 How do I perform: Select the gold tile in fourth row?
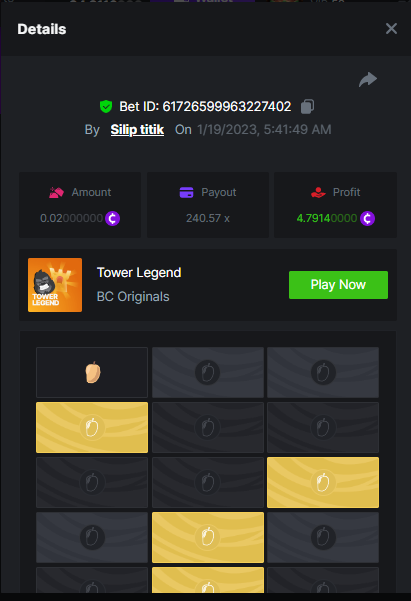(x=208, y=537)
